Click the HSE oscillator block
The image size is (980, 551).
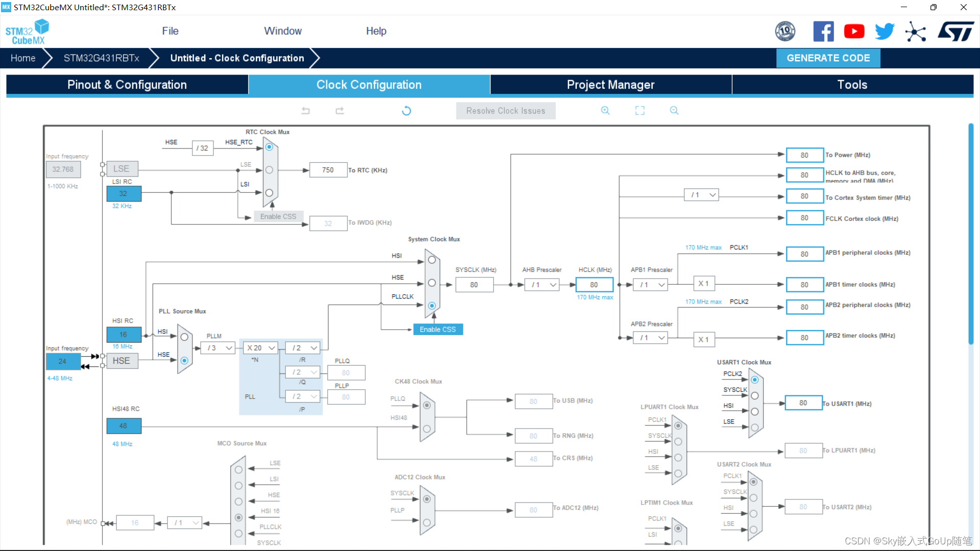coord(122,361)
